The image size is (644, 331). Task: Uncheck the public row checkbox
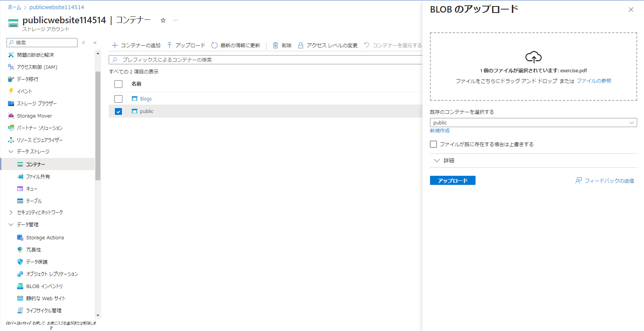point(119,111)
